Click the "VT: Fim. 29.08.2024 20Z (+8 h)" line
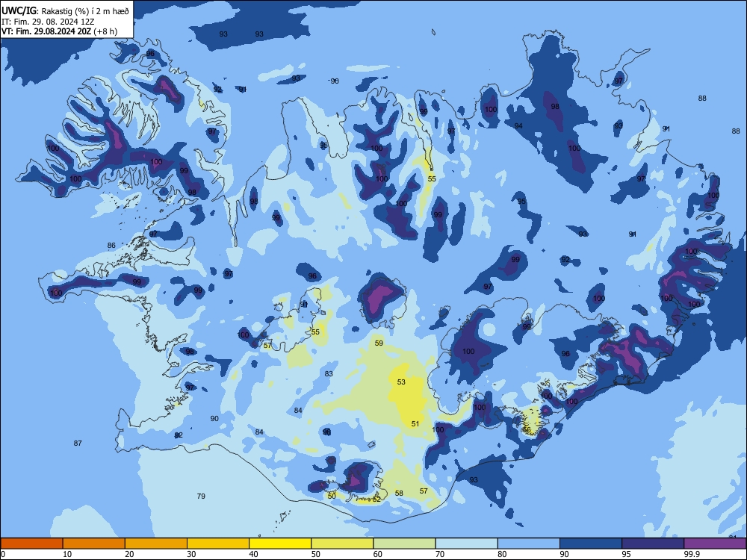This screenshot has width=747, height=560. point(60,31)
